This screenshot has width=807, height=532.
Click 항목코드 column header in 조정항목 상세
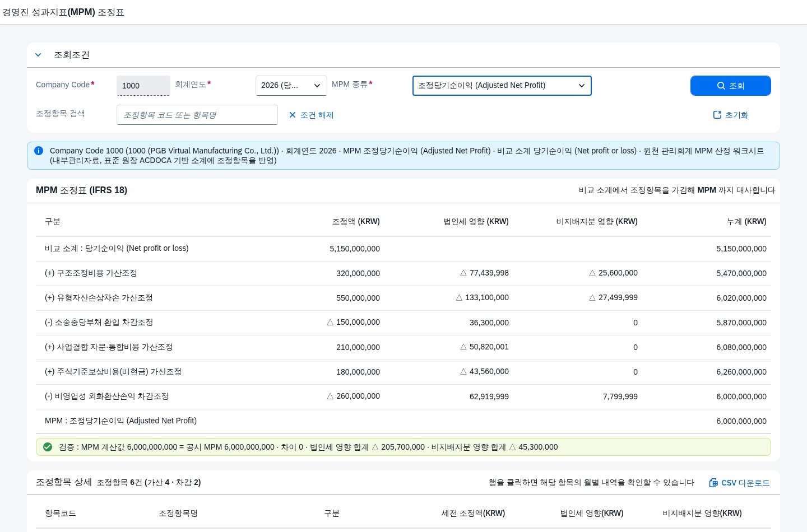pyautogui.click(x=61, y=514)
